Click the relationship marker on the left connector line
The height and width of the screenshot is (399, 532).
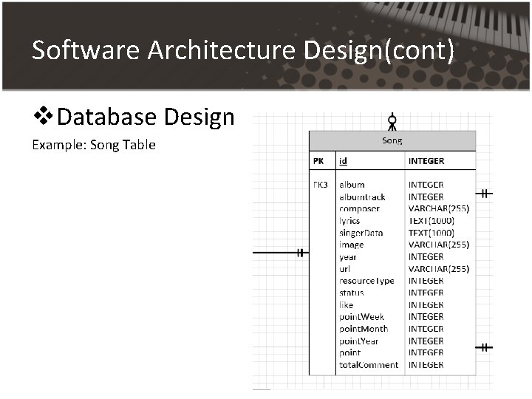pos(300,253)
